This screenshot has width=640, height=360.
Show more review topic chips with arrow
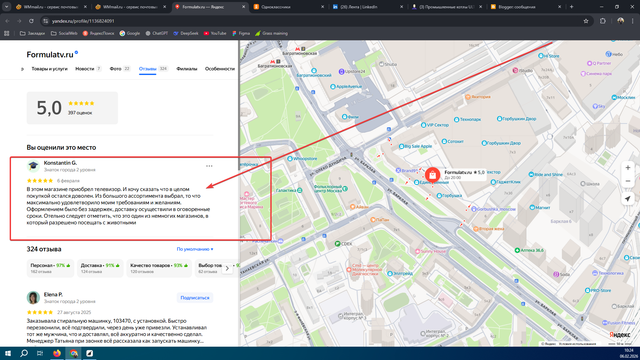(227, 268)
